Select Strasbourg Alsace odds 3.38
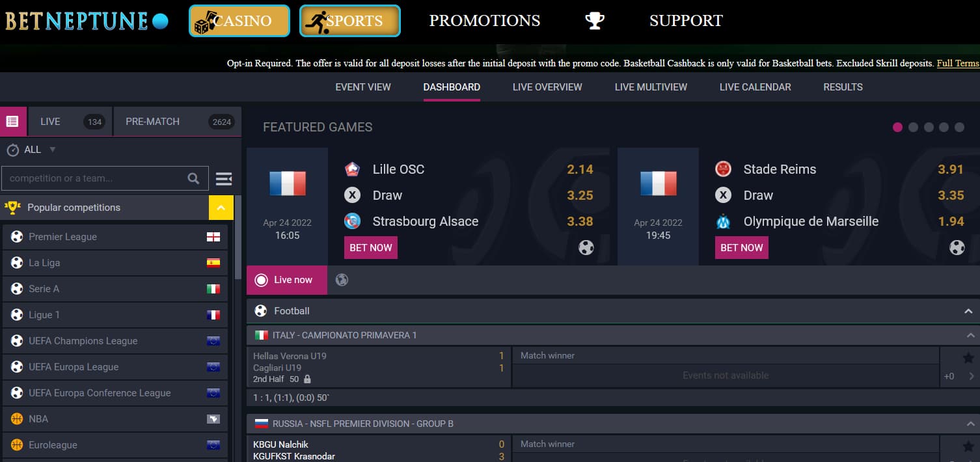Image resolution: width=980 pixels, height=462 pixels. pos(580,221)
